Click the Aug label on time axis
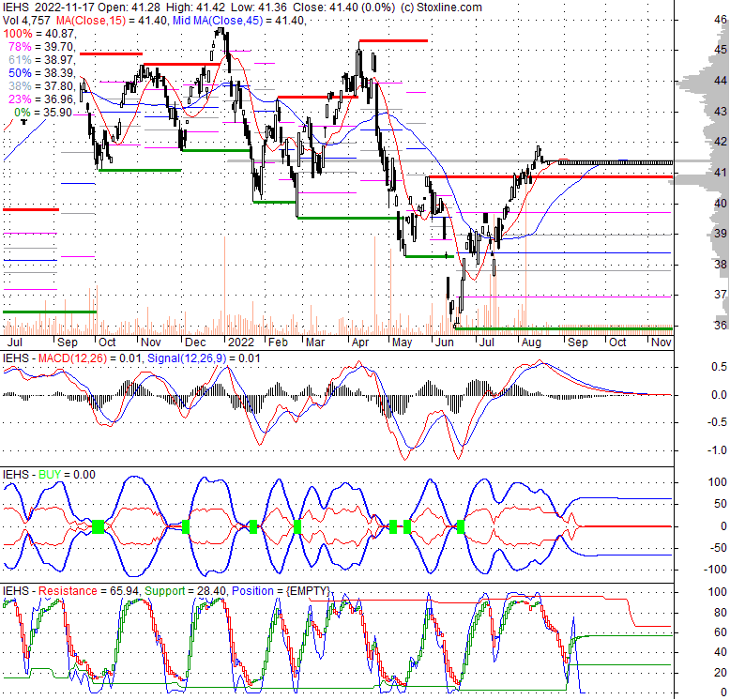730x700 pixels. 531,342
